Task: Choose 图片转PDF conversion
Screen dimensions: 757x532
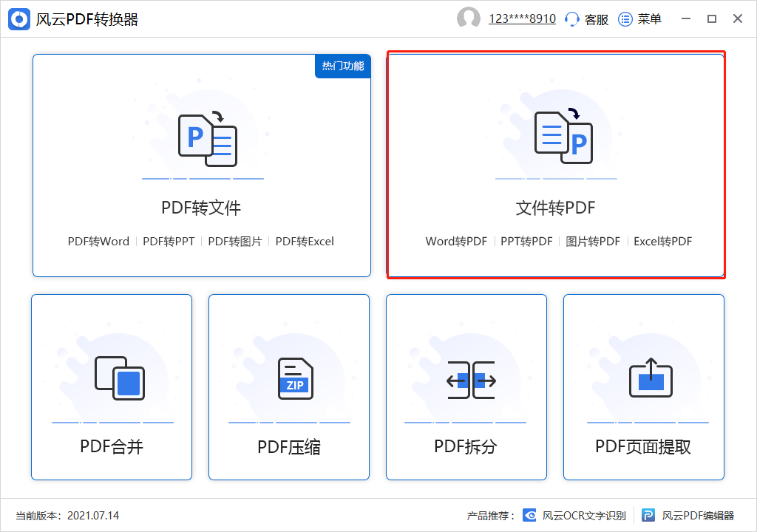Action: click(x=593, y=242)
